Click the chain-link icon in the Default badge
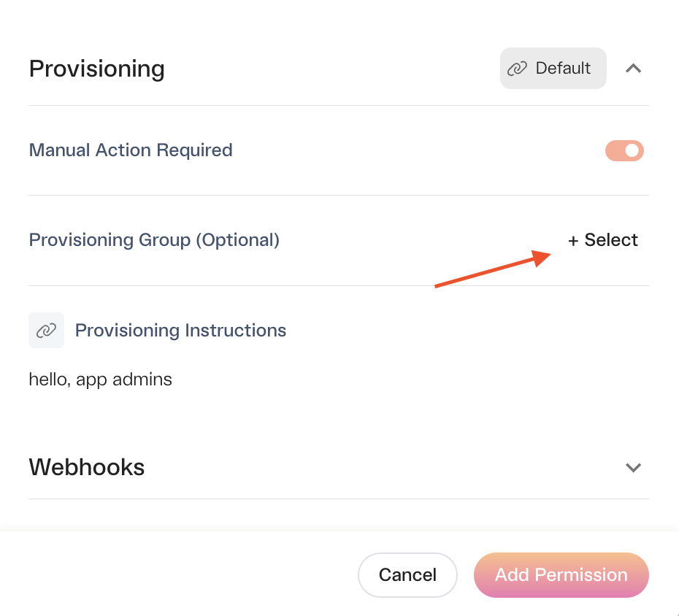This screenshot has width=679, height=616. click(x=517, y=69)
